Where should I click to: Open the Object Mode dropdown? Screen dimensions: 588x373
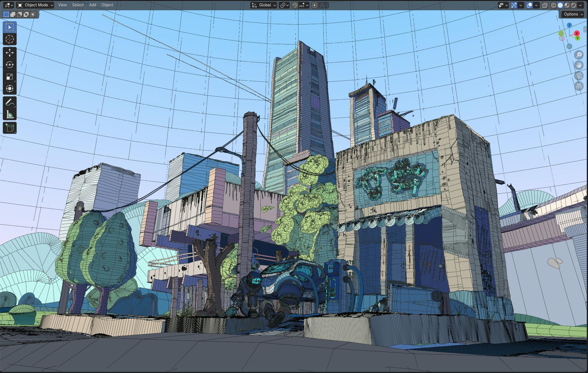coord(35,5)
